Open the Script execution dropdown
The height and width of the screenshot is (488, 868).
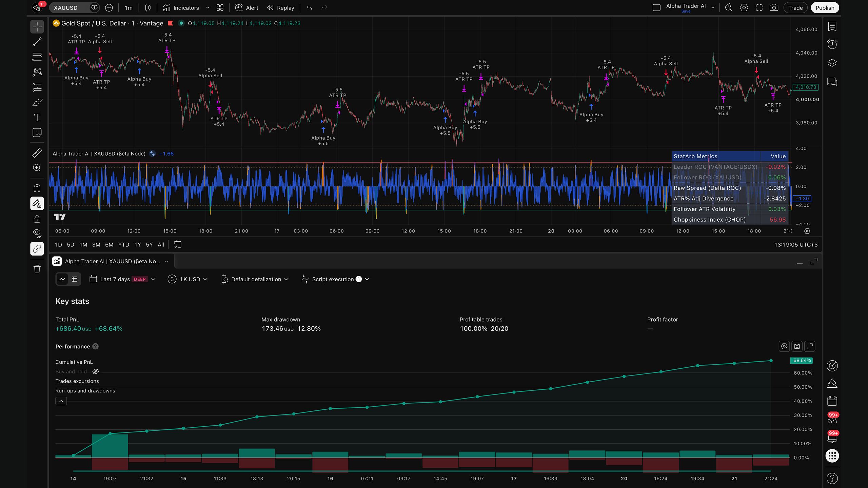(335, 279)
